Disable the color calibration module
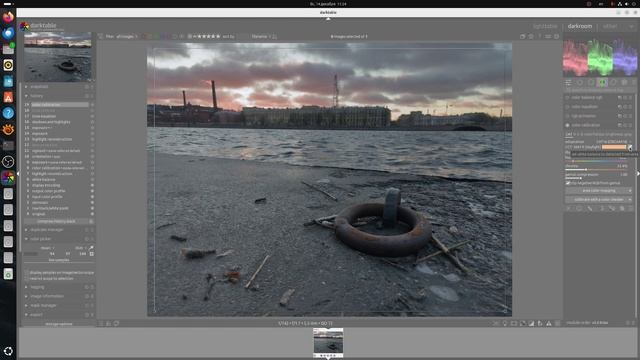This screenshot has width=640, height=360. click(x=567, y=125)
